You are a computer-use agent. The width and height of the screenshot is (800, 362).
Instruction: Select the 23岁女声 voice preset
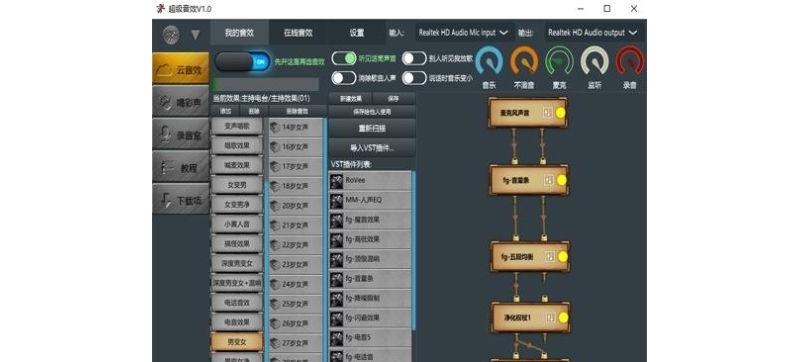pos(296,265)
